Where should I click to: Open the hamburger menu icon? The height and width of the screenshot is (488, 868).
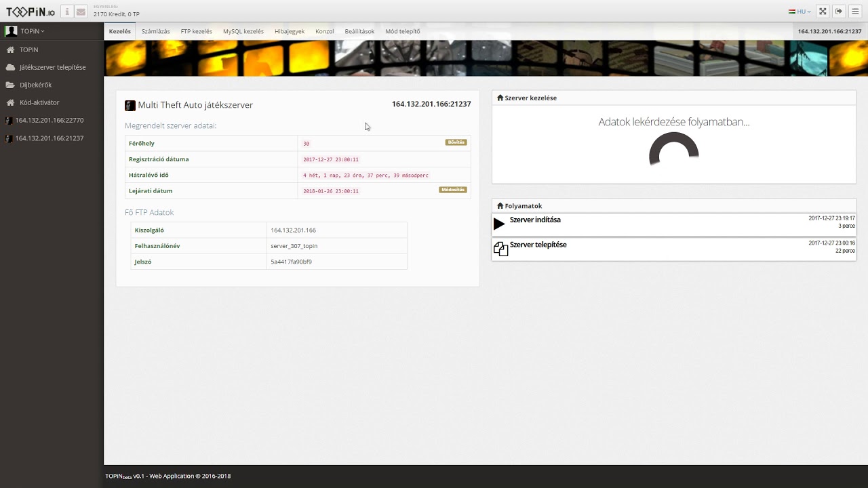click(855, 12)
